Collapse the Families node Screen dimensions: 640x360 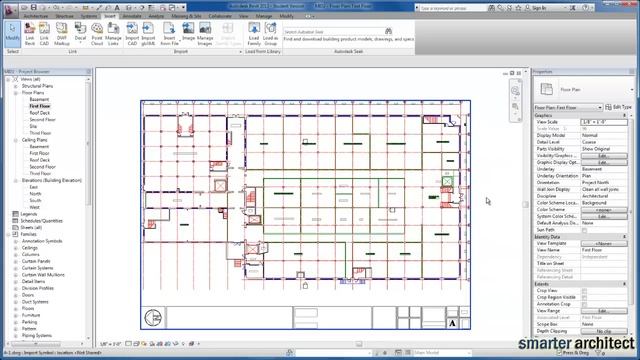click(x=9, y=234)
